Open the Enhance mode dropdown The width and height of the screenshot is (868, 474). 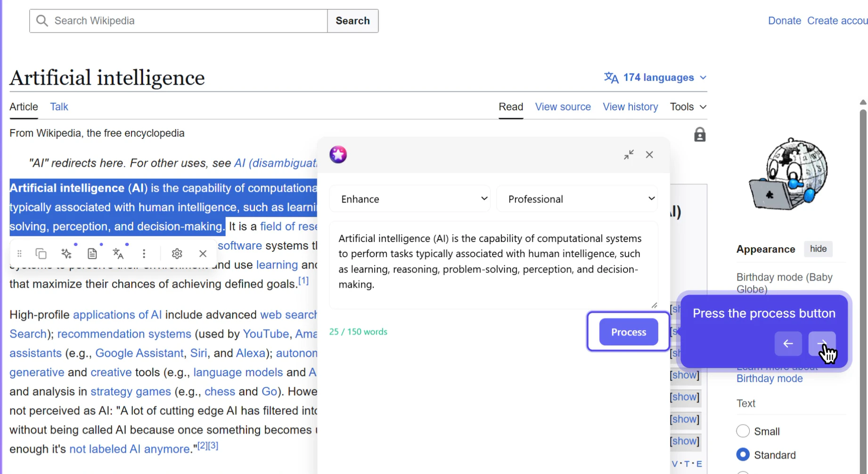410,199
